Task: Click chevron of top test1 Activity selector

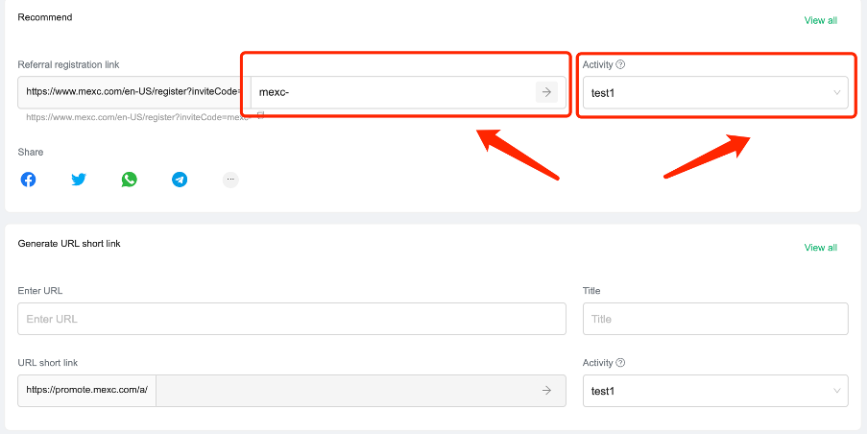Action: 837,92
